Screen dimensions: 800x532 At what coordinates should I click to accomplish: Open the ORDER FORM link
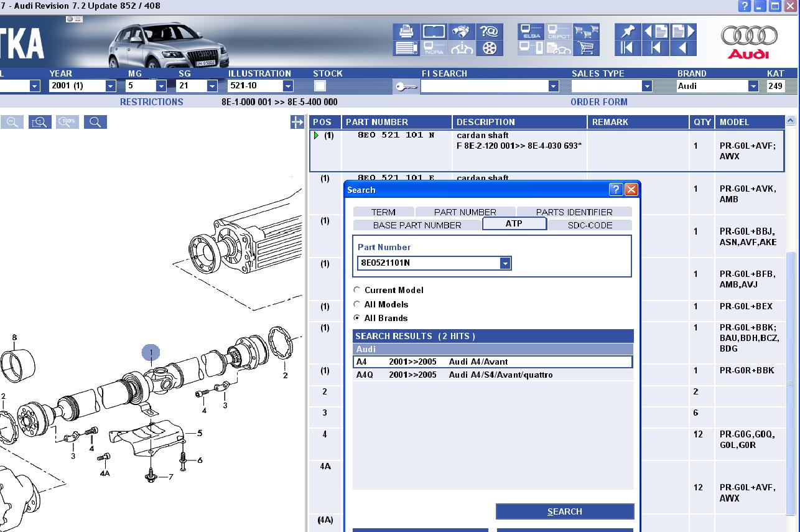599,102
